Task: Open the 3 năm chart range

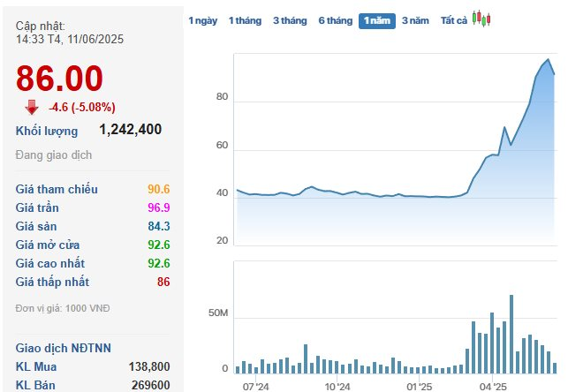Action: [416, 20]
